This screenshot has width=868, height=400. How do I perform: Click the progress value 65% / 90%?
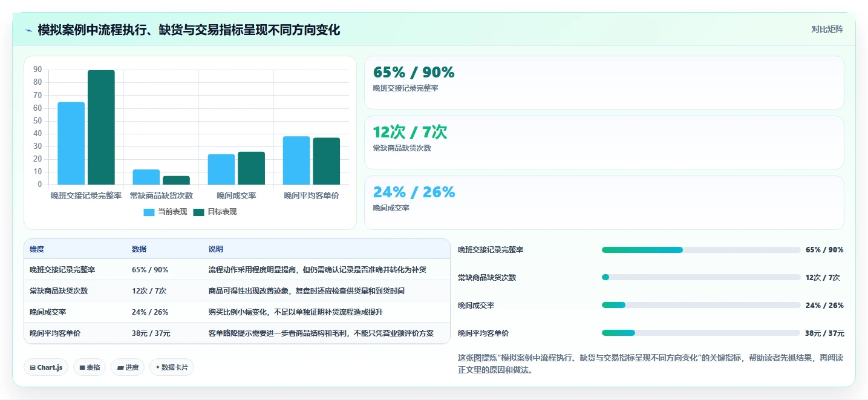coord(824,250)
